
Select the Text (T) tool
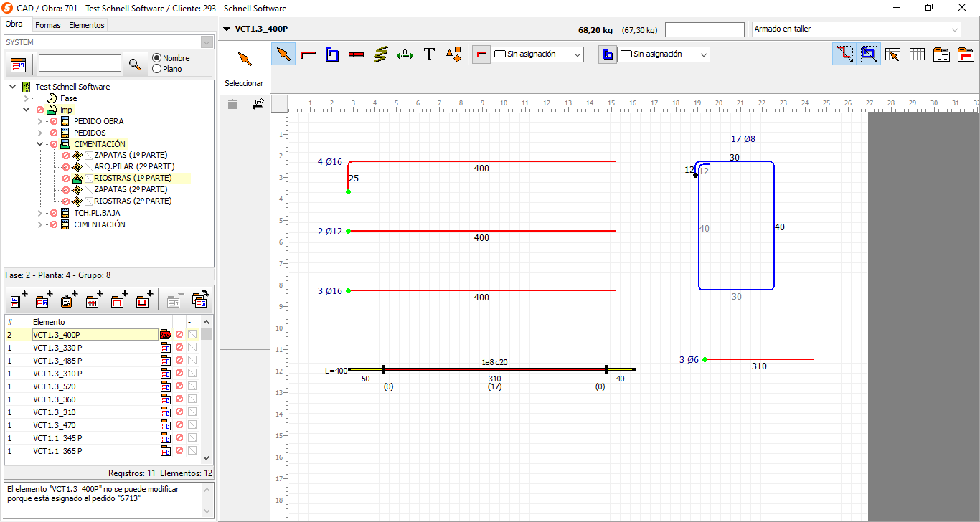pos(429,54)
